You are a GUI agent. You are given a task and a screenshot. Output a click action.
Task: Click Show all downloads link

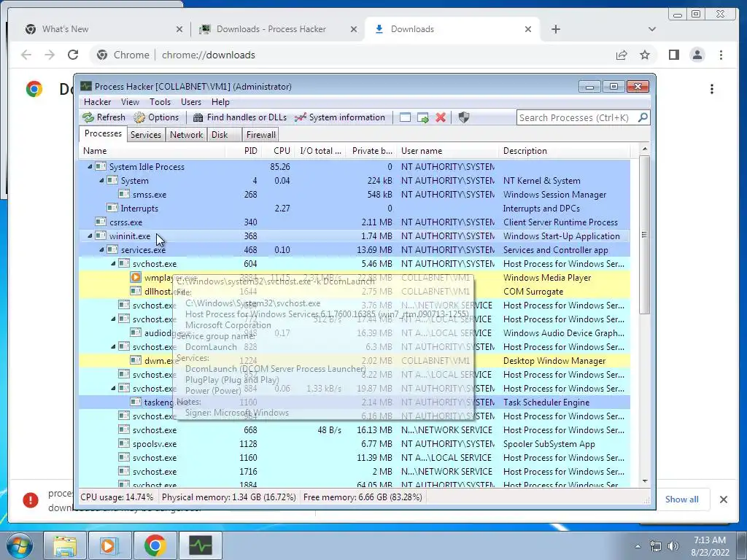click(x=682, y=499)
